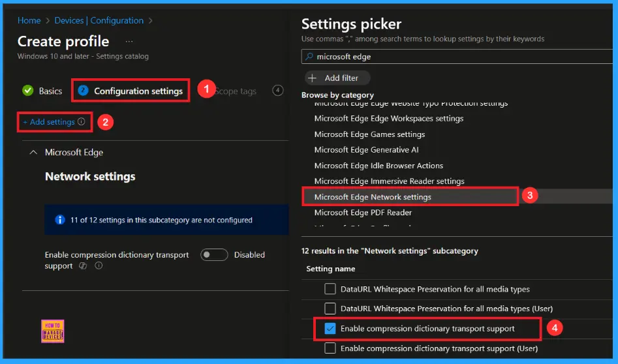Select Microsoft Edge Games settings category
Screen dimensions: 618x364
point(370,134)
